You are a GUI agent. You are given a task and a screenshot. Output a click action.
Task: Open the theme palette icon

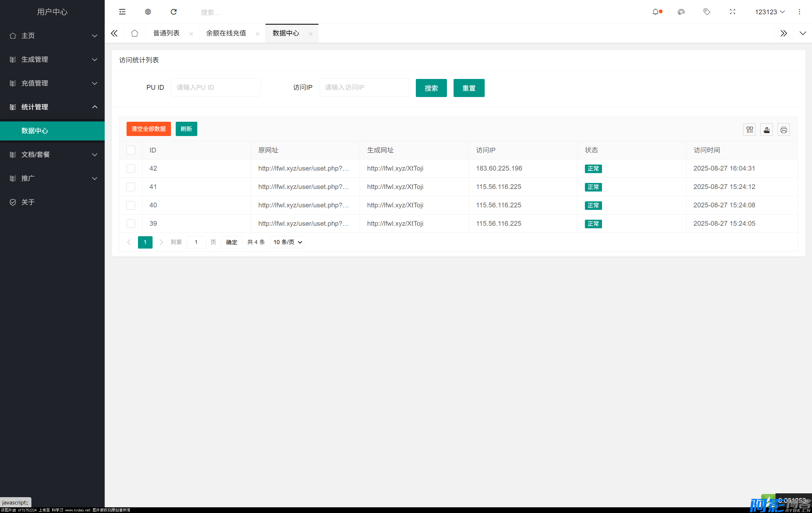pos(681,12)
